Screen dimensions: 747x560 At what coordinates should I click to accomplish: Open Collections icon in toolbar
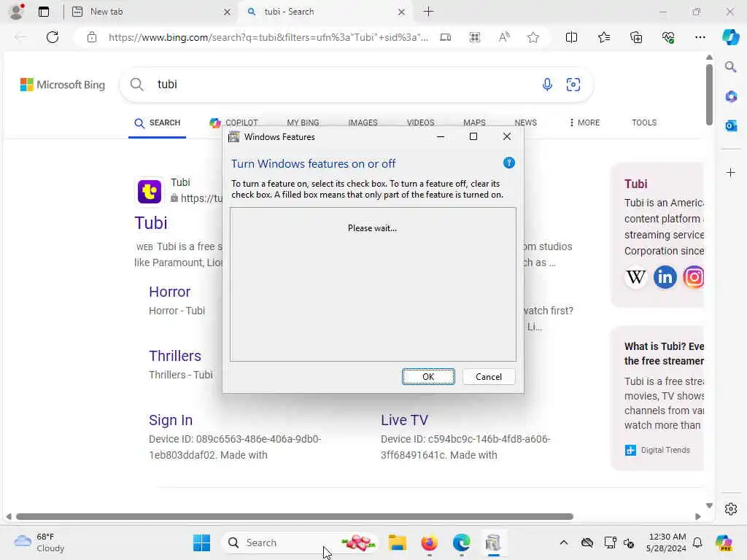pos(636,37)
